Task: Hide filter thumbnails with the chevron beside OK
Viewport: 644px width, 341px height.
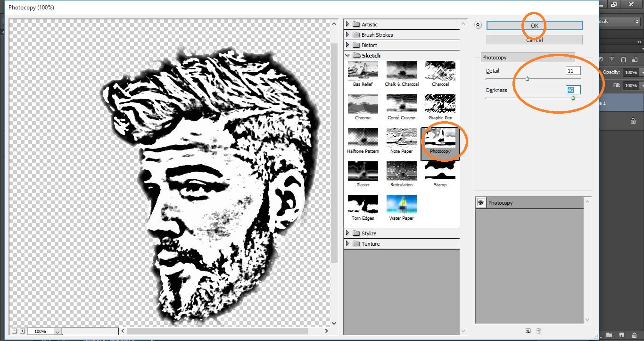Action: pyautogui.click(x=478, y=25)
